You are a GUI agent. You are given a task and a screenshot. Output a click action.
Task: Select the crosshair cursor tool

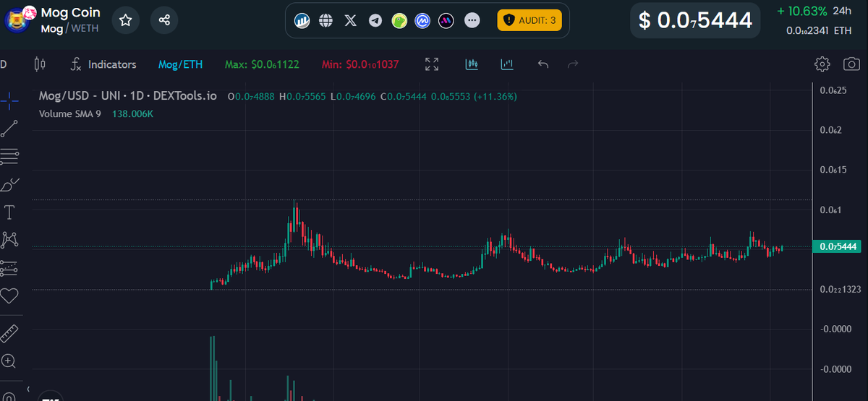pyautogui.click(x=9, y=101)
